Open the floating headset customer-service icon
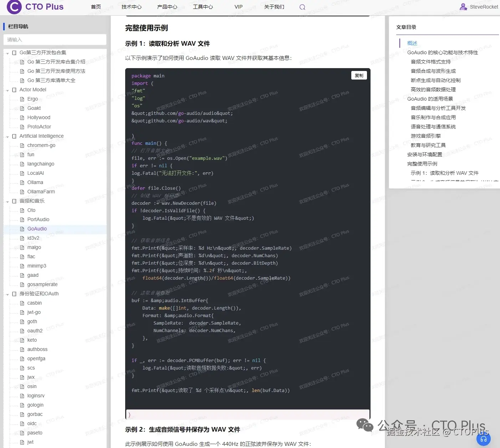Viewport: 500px width, 448px height. point(484,439)
